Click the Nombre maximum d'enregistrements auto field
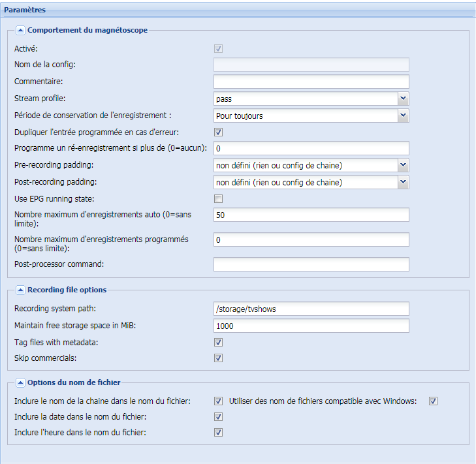This screenshot has height=464, width=476. click(311, 215)
